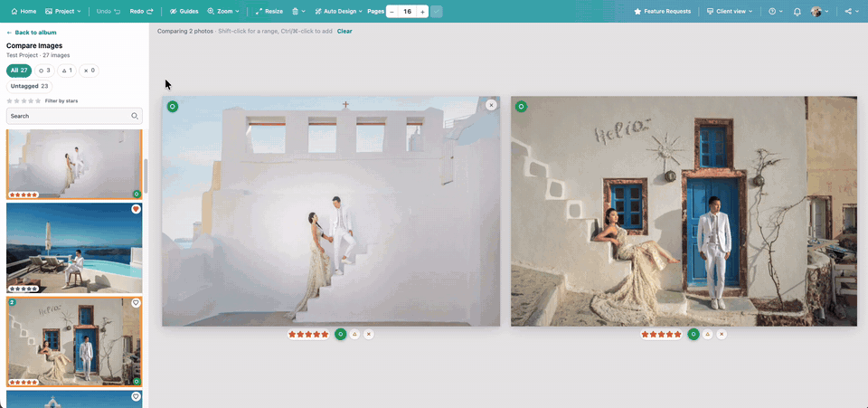Viewport: 868px width, 408px height.
Task: Open the Project dropdown menu
Action: click(62, 11)
